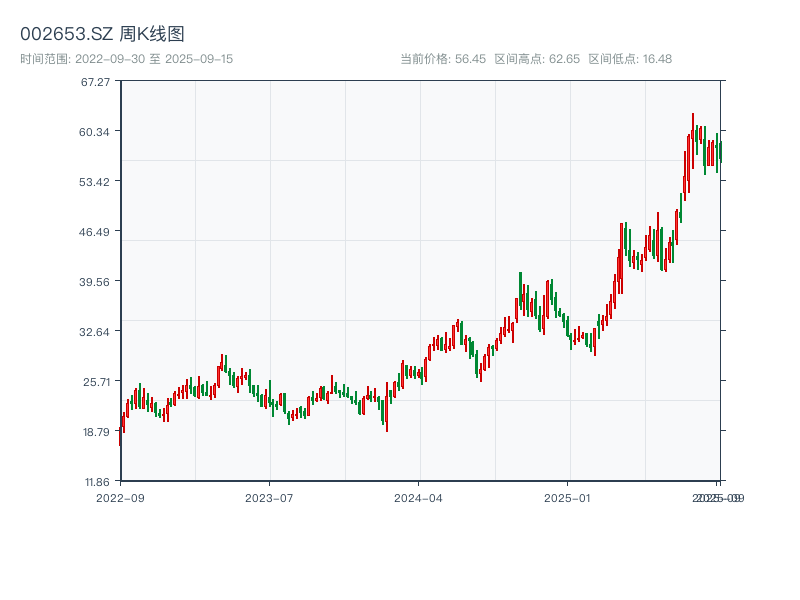Click the 002653.SZ 周K线图 chart title

102,34
